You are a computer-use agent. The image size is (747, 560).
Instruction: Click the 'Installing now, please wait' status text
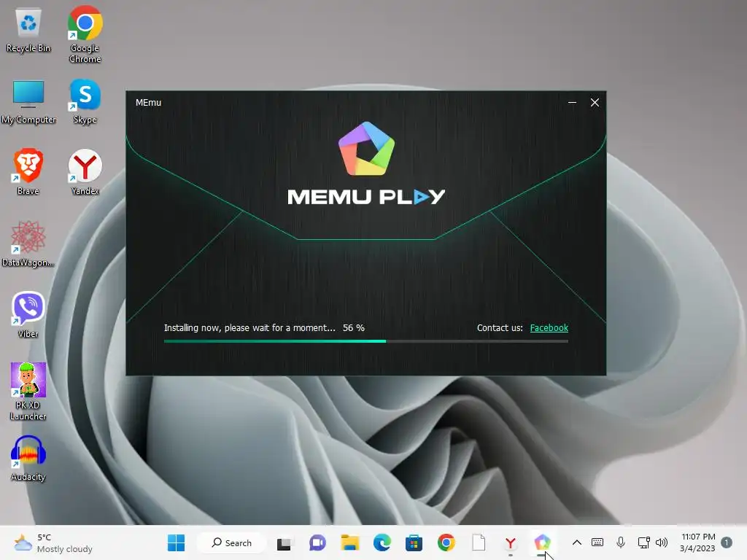(249, 327)
